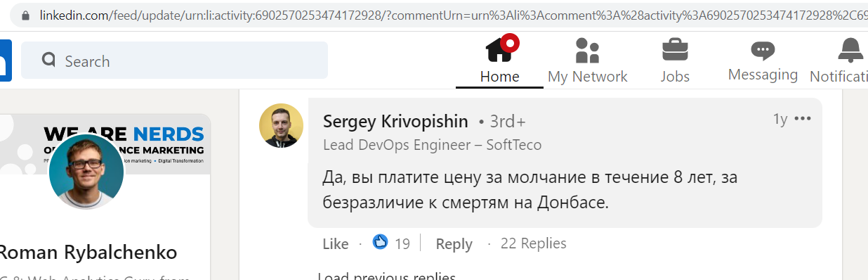This screenshot has width=868, height=280.
Task: Open the Home feed icon
Action: click(x=501, y=51)
